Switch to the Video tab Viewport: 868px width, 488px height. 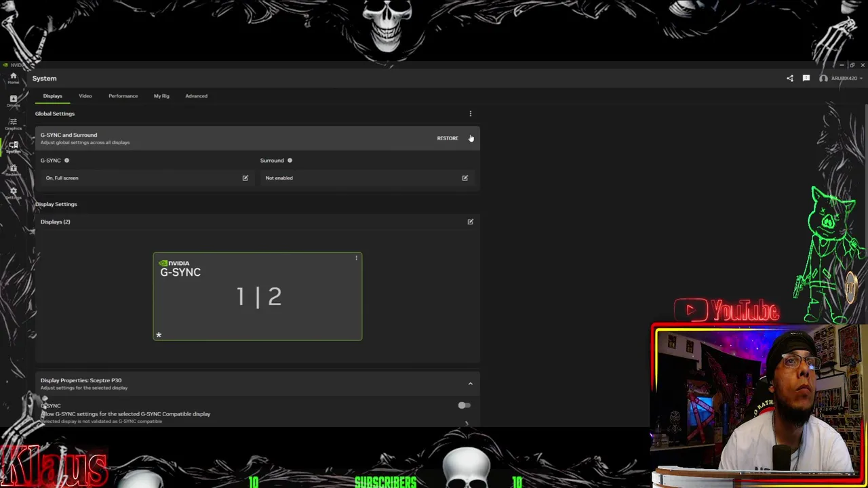[x=85, y=96]
